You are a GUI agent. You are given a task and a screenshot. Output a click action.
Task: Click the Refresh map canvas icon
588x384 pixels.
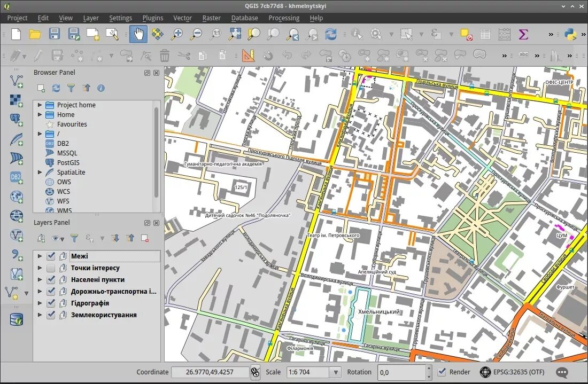[331, 34]
